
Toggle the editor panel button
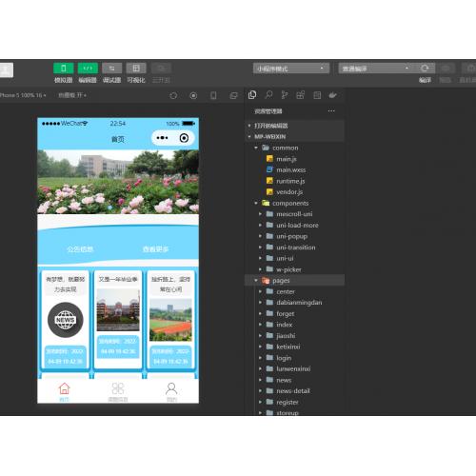(88, 69)
